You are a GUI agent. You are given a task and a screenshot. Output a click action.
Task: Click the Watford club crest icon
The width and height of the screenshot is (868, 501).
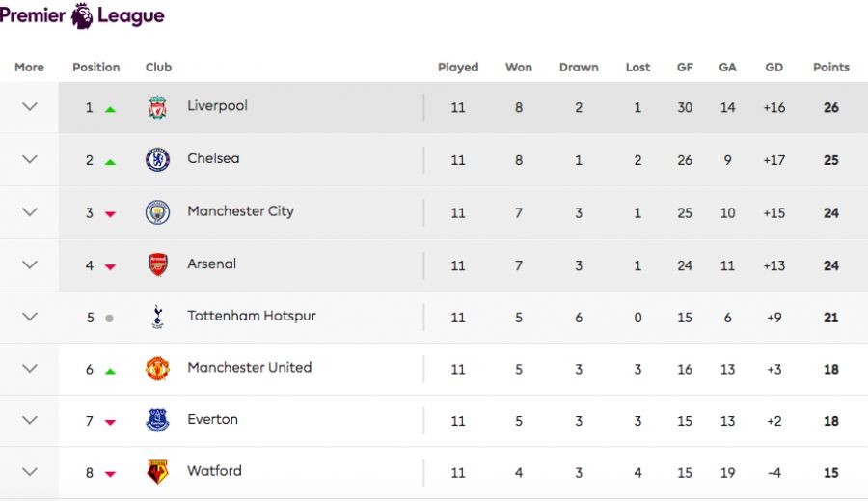157,472
